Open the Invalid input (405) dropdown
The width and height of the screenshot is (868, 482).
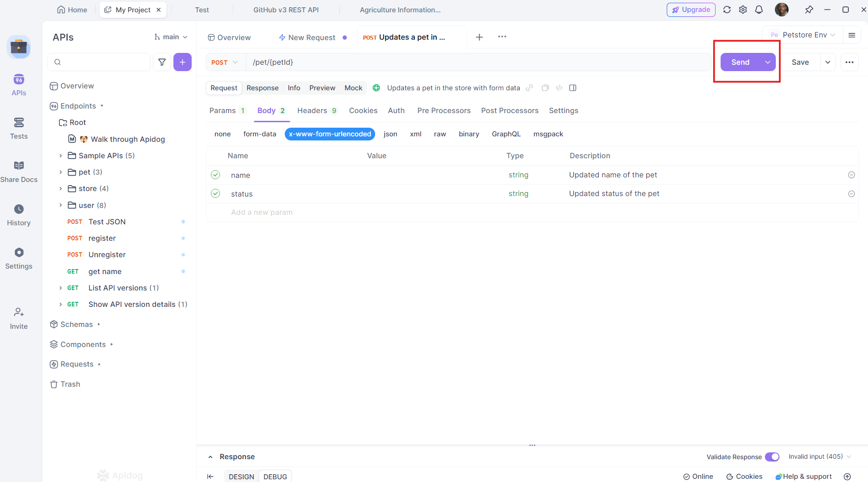pyautogui.click(x=820, y=456)
